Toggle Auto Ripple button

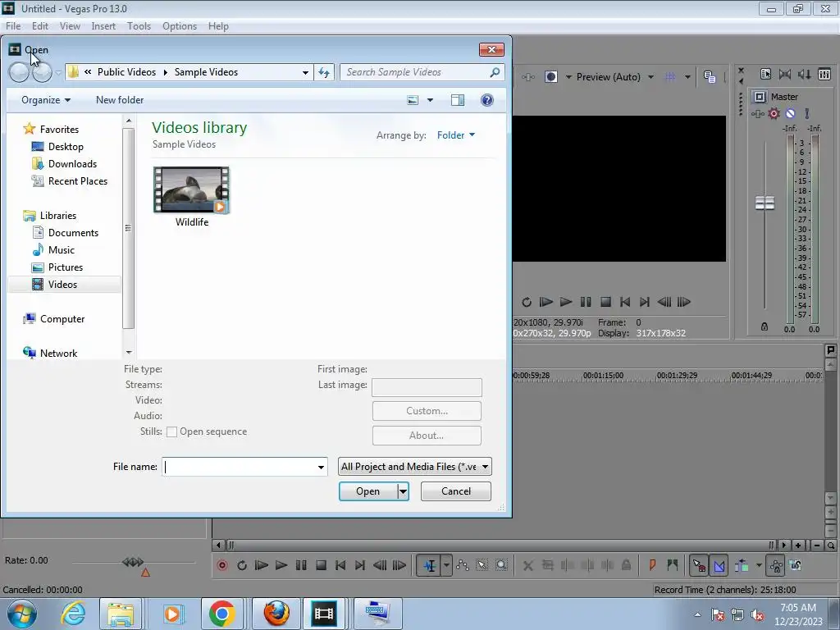click(x=742, y=565)
